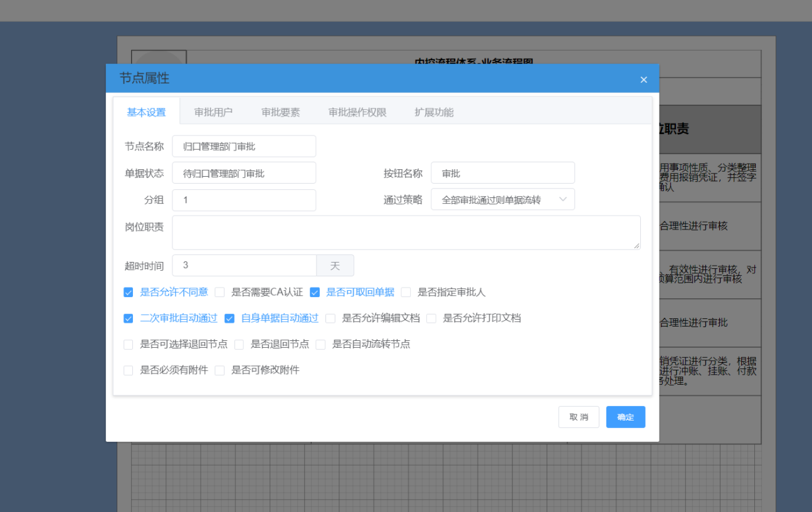812x512 pixels.
Task: Click the 天 unit label
Action: tap(335, 265)
